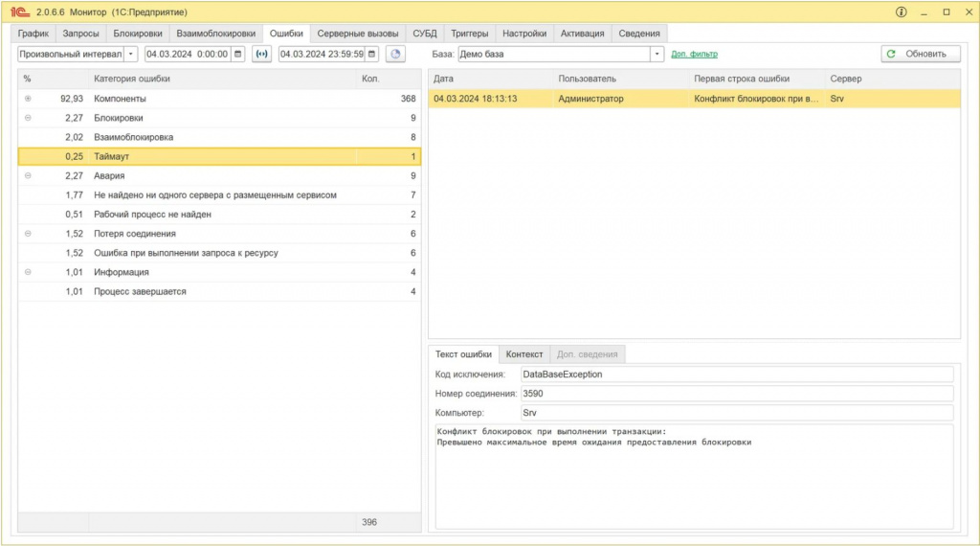980x546 pixels.
Task: Sort by the % column header
Action: click(x=54, y=79)
